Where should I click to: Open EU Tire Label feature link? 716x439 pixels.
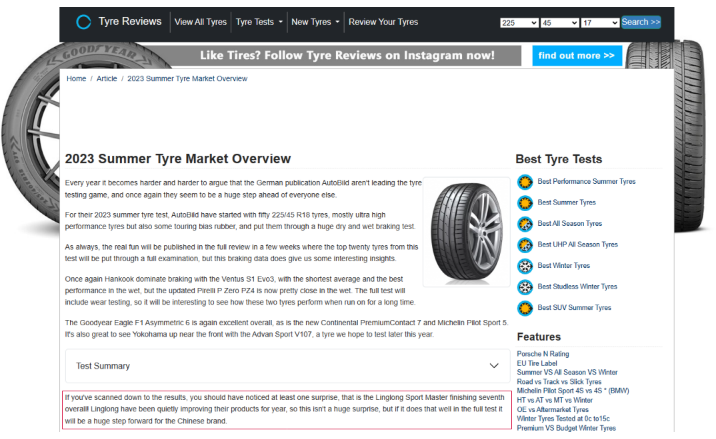(537, 363)
